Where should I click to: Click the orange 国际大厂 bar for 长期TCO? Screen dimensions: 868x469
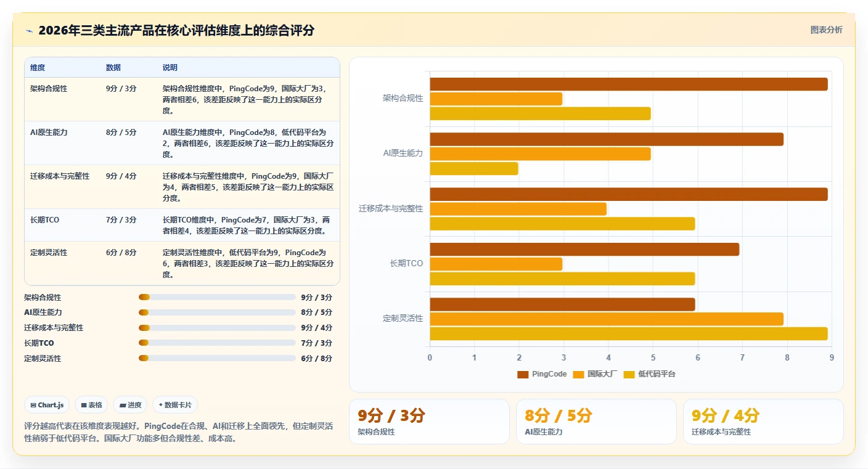pyautogui.click(x=496, y=264)
